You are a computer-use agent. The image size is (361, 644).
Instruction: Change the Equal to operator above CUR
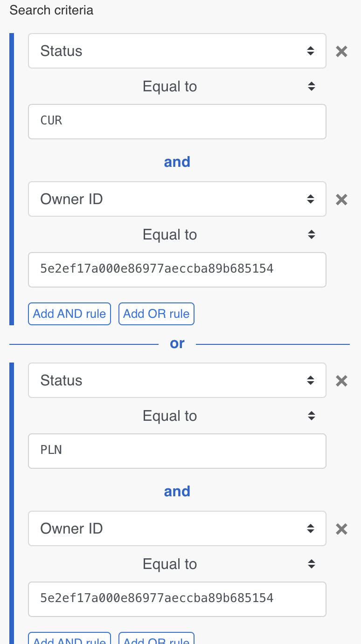pos(177,86)
